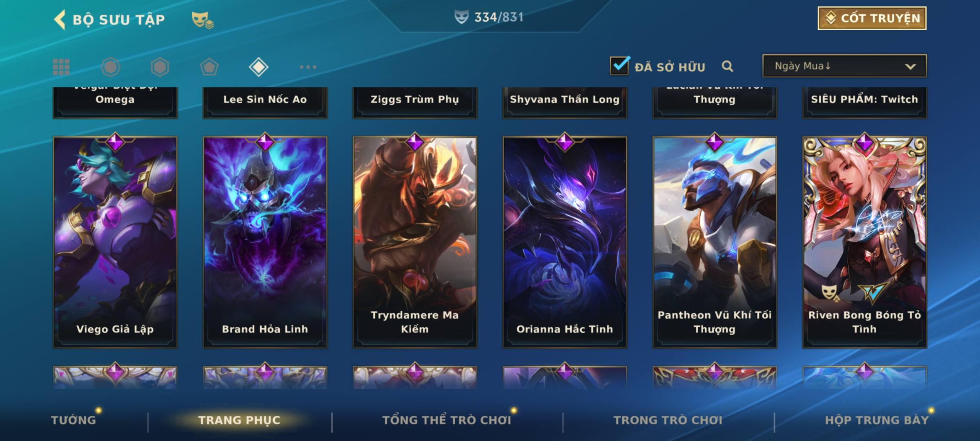980x441 pixels.
Task: Open the Viego Giả Lập skin card
Action: point(115,243)
